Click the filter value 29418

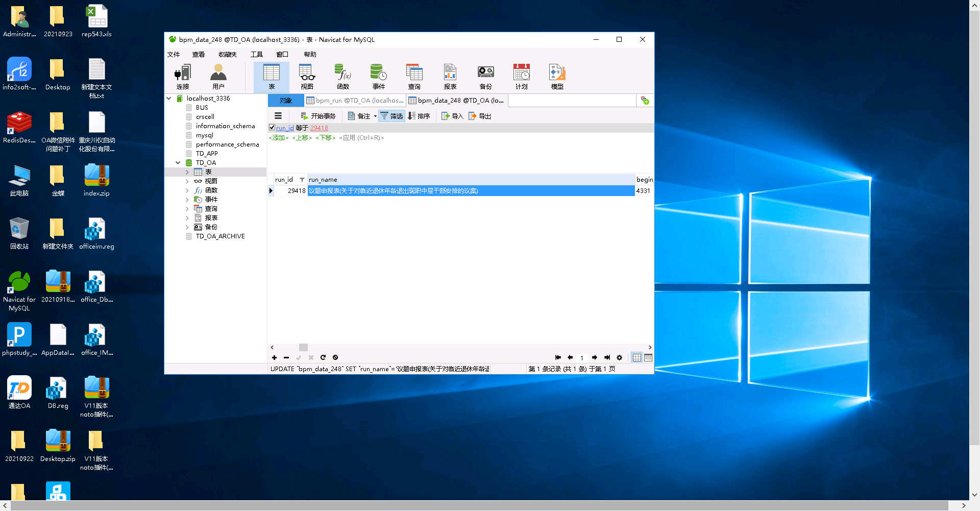coord(319,128)
